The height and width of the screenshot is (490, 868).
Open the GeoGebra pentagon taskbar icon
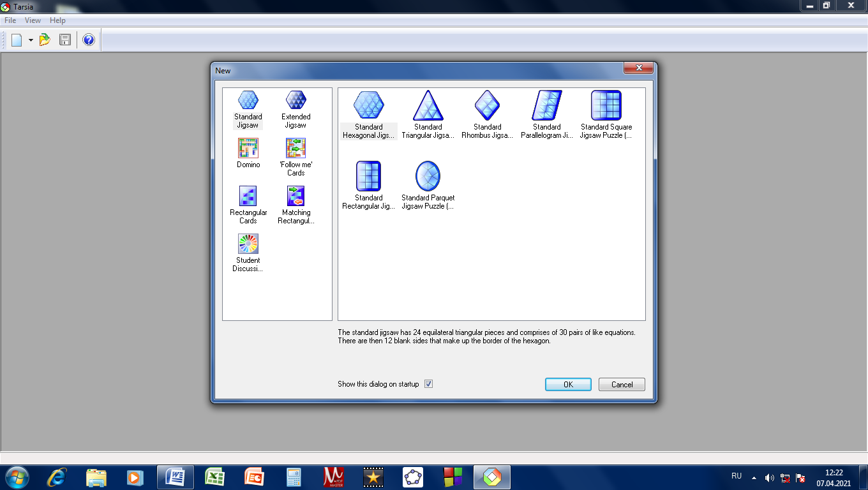point(413,477)
